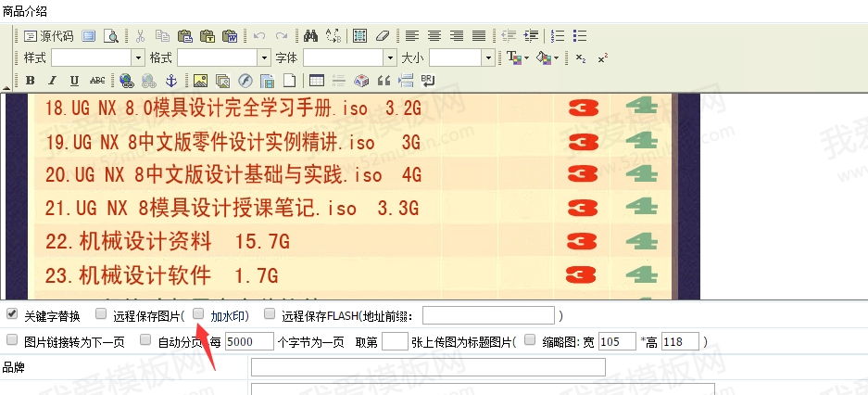This screenshot has height=395, width=868.
Task: Insert a table
Action: point(317,81)
